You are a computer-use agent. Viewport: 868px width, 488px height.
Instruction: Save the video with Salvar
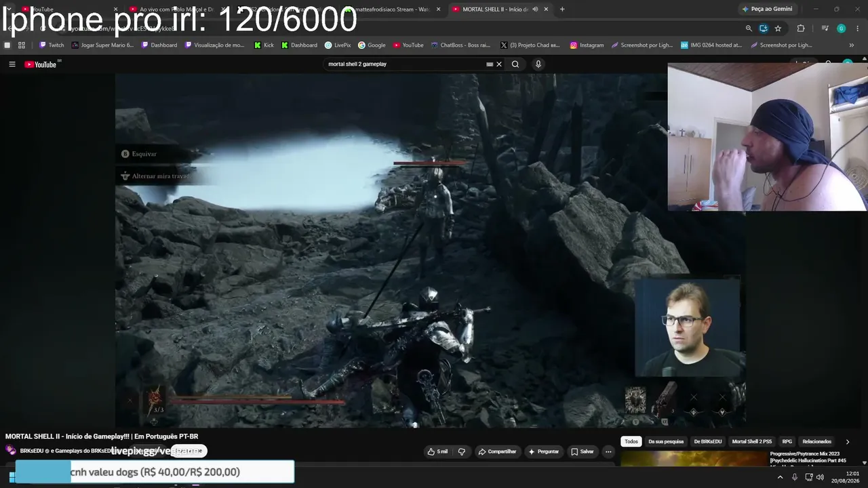583,451
